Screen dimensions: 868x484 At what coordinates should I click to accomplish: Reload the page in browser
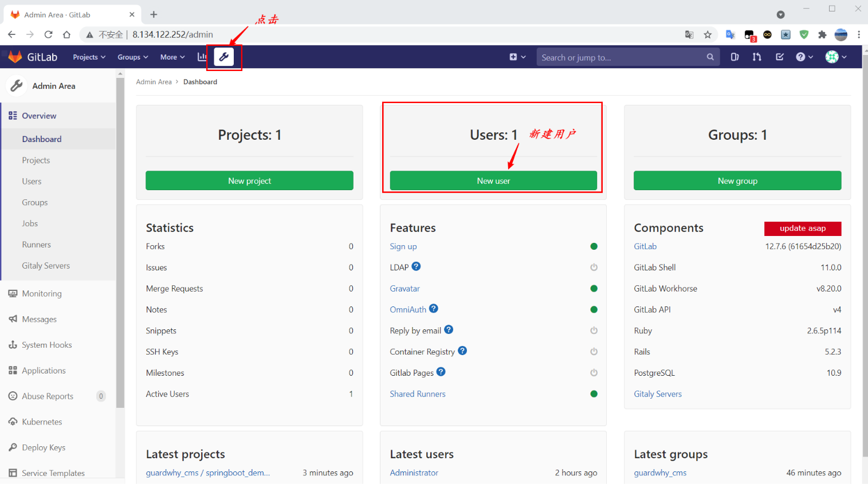[x=49, y=34]
